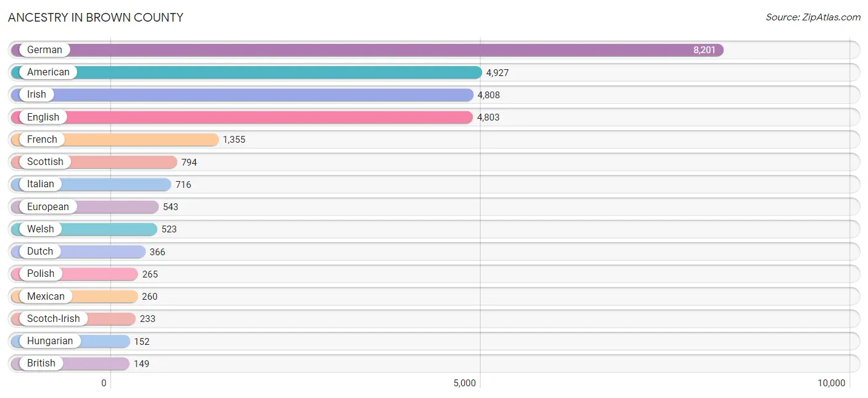Select the British label pill
The width and height of the screenshot is (868, 398).
[x=41, y=363]
